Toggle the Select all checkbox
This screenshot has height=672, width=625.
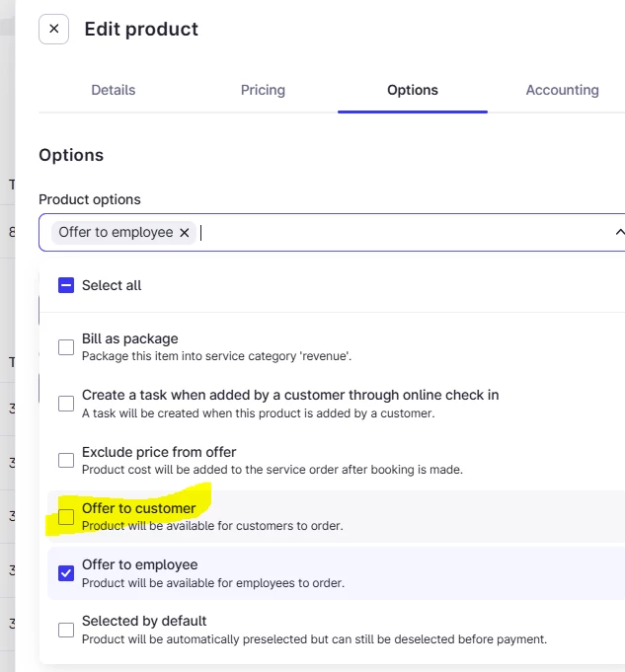coord(66,285)
